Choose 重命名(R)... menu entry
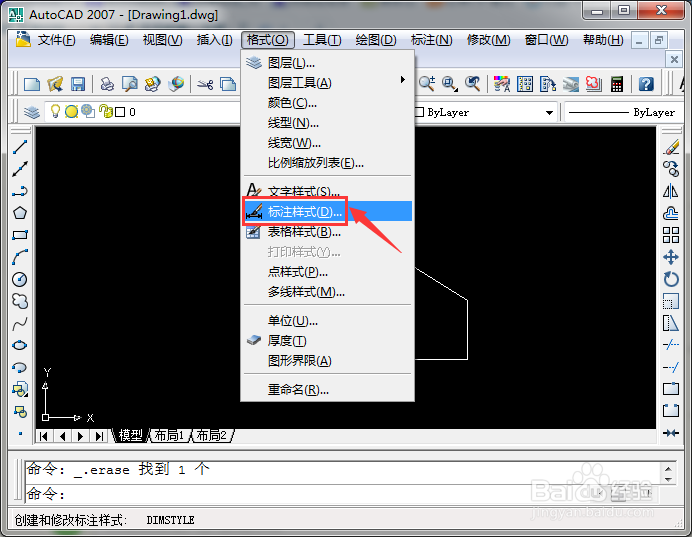Image resolution: width=692 pixels, height=537 pixels. click(x=327, y=390)
